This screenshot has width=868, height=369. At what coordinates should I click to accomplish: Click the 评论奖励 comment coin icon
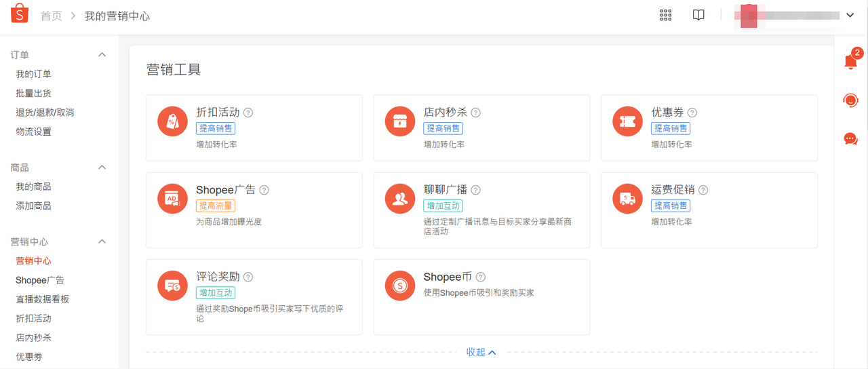pos(172,286)
